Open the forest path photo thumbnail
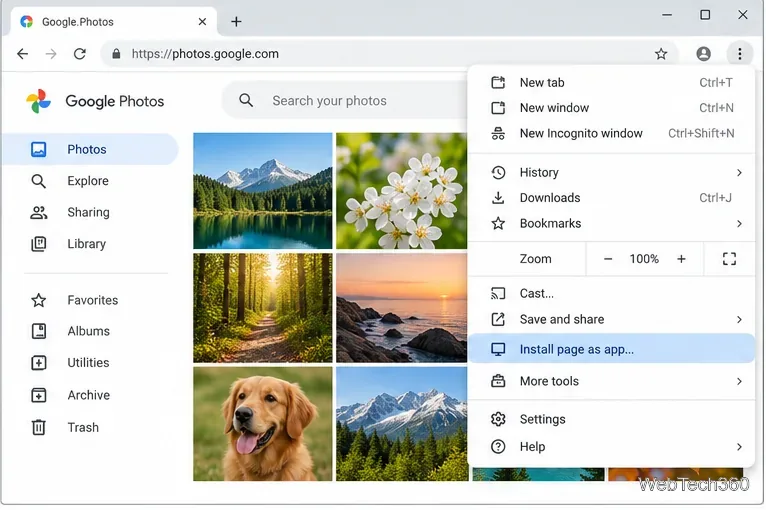The height and width of the screenshot is (510, 766). pyautogui.click(x=262, y=308)
